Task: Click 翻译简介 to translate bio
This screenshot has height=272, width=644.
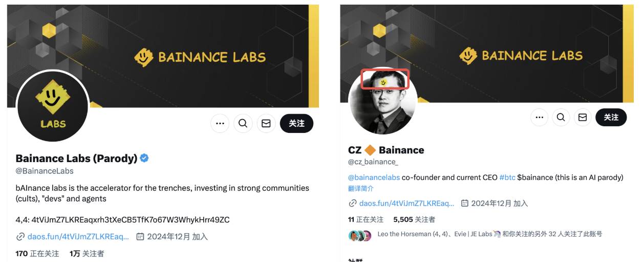Action: click(361, 188)
